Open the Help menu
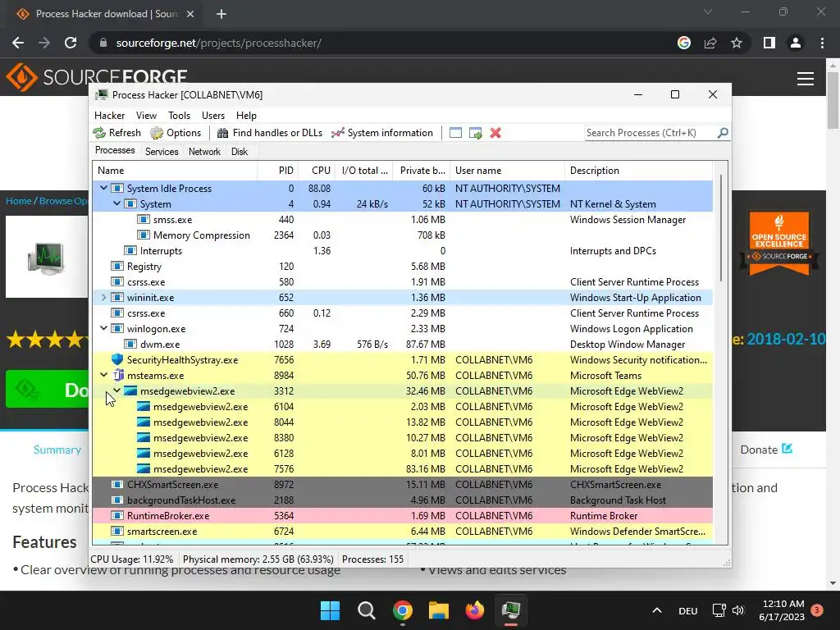The width and height of the screenshot is (840, 630). tap(246, 115)
